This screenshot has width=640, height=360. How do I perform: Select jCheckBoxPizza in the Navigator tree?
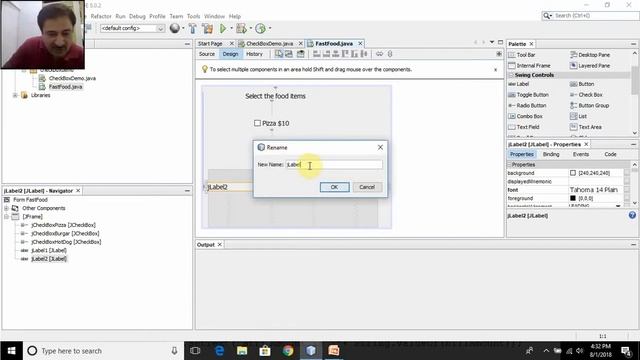[63, 225]
